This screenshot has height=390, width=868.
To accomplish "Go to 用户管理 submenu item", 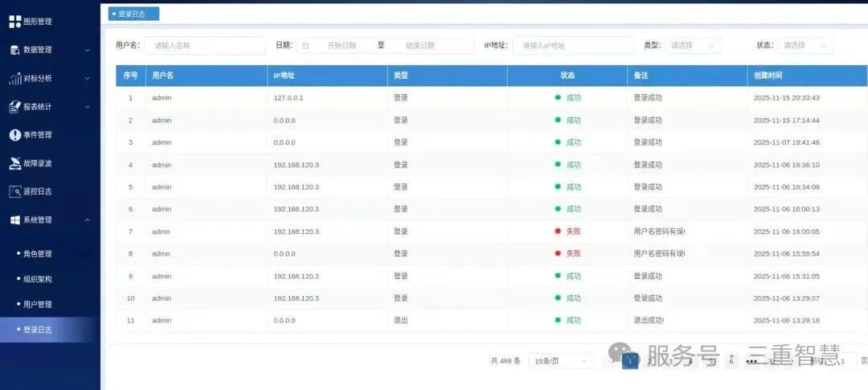I will coord(38,304).
